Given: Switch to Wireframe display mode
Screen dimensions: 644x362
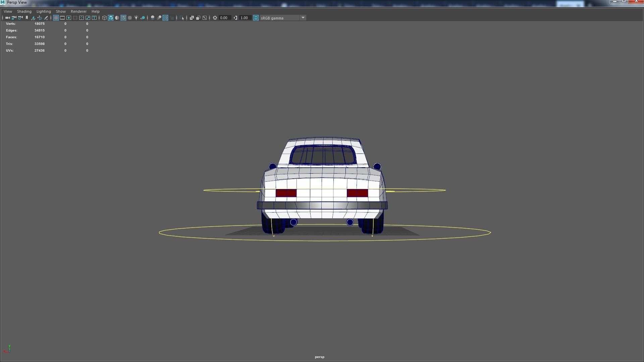Looking at the screenshot, I should pyautogui.click(x=104, y=18).
